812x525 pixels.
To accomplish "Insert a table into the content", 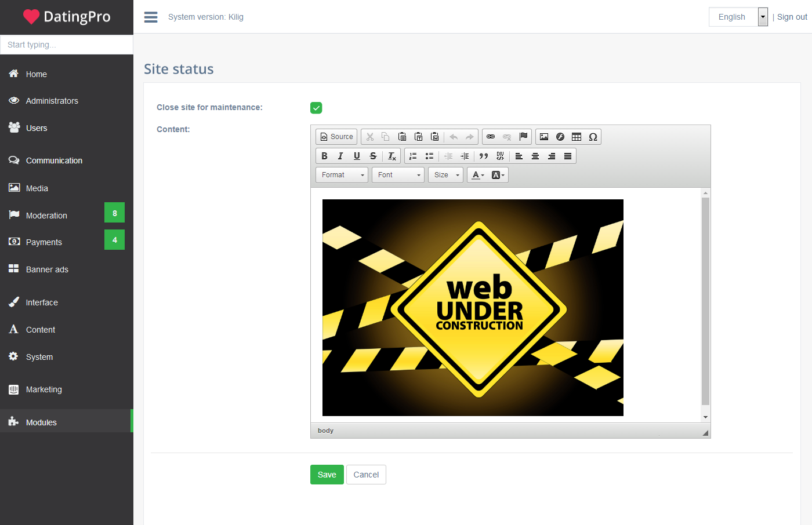I will click(577, 137).
